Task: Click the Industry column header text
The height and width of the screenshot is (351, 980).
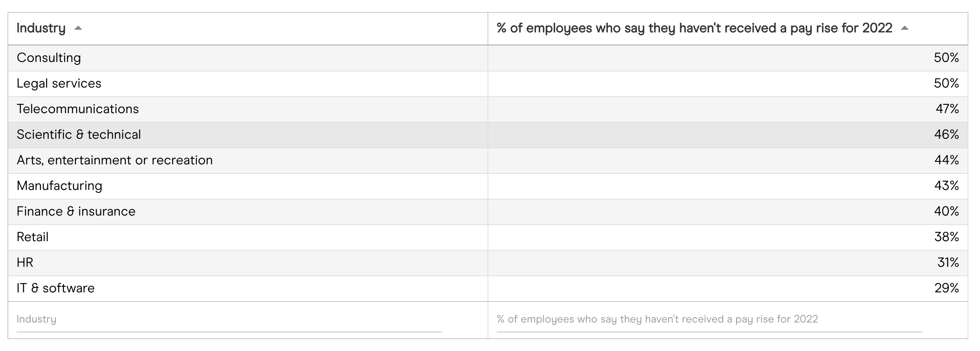Action: click(x=41, y=28)
